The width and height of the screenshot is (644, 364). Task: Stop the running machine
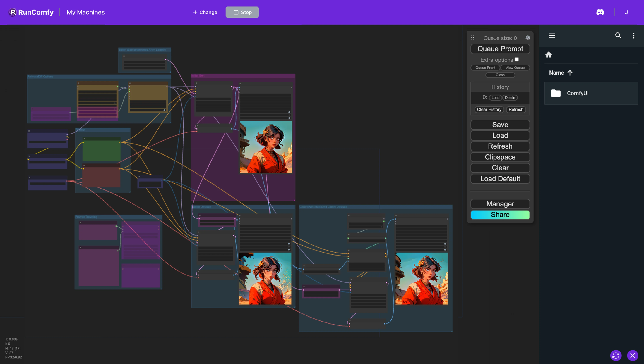[242, 12]
